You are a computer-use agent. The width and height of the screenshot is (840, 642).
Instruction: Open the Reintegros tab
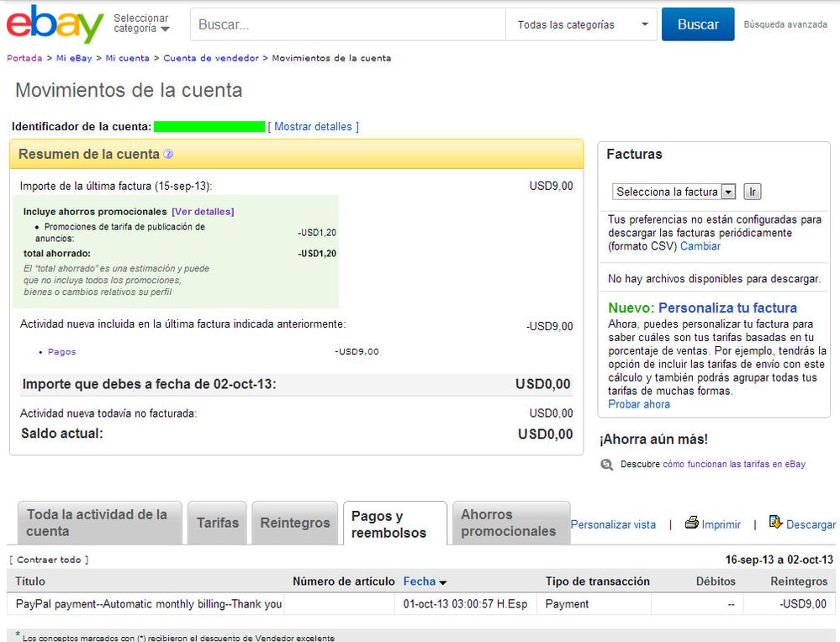[x=295, y=523]
